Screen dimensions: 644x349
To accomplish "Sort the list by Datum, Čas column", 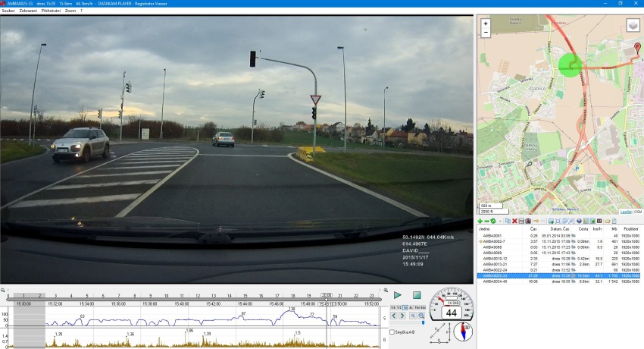I will [x=560, y=229].
